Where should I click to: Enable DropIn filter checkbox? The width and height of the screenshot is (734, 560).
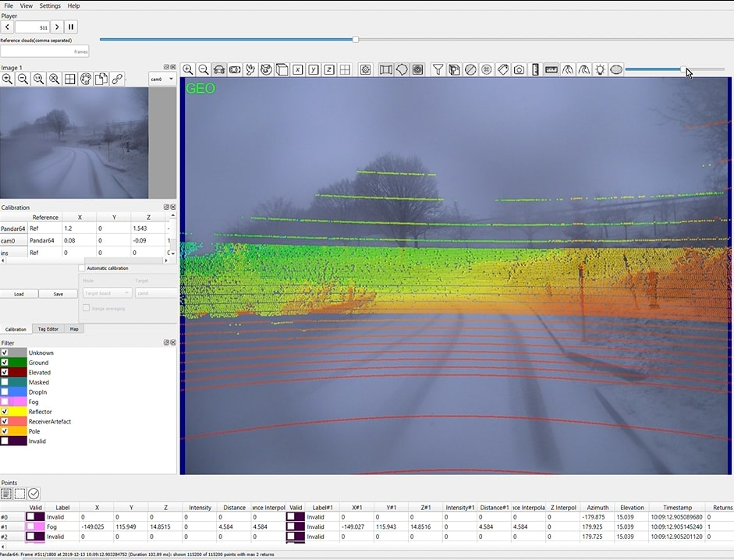pos(5,392)
